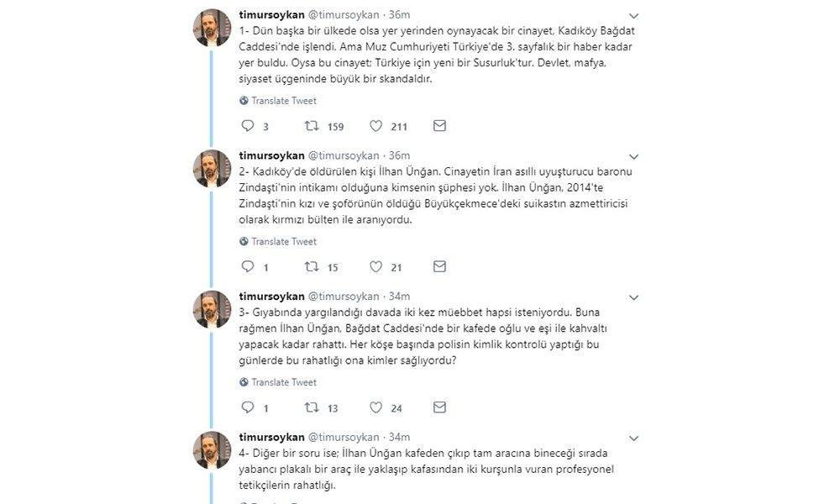This screenshot has height=504, width=840.
Task: Like the third tweet with 24 likes
Action: coord(376,408)
